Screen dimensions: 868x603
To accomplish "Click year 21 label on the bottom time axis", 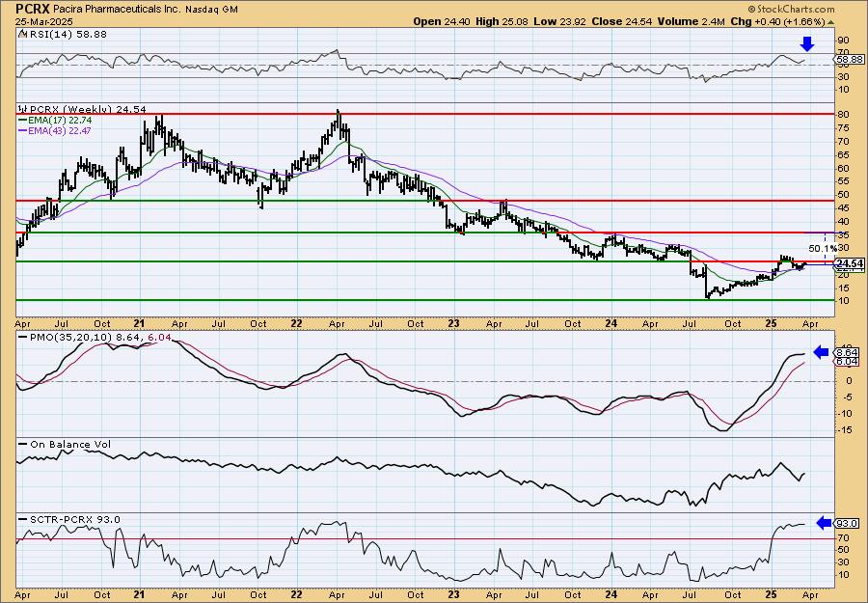I will tap(140, 594).
